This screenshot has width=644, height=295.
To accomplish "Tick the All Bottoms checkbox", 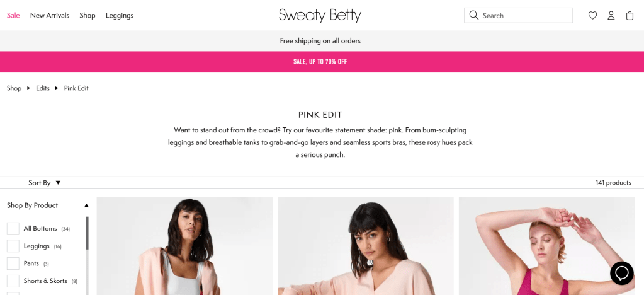I will click(13, 228).
